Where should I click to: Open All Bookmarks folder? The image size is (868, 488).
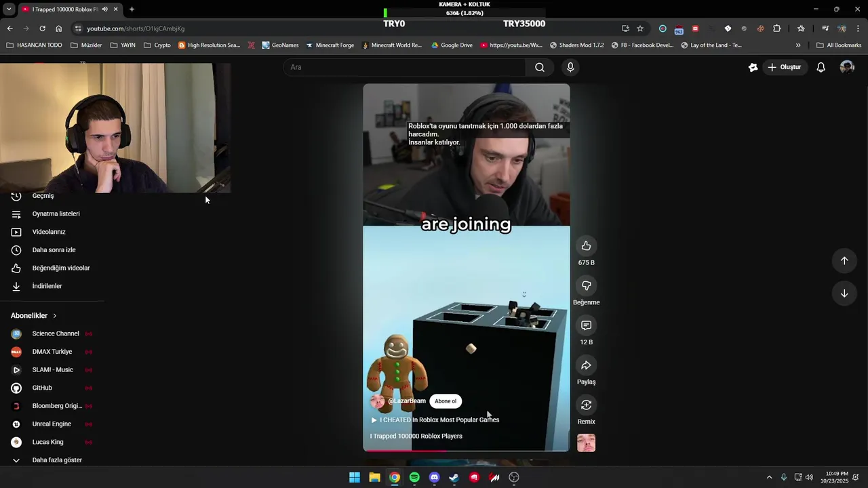click(839, 45)
